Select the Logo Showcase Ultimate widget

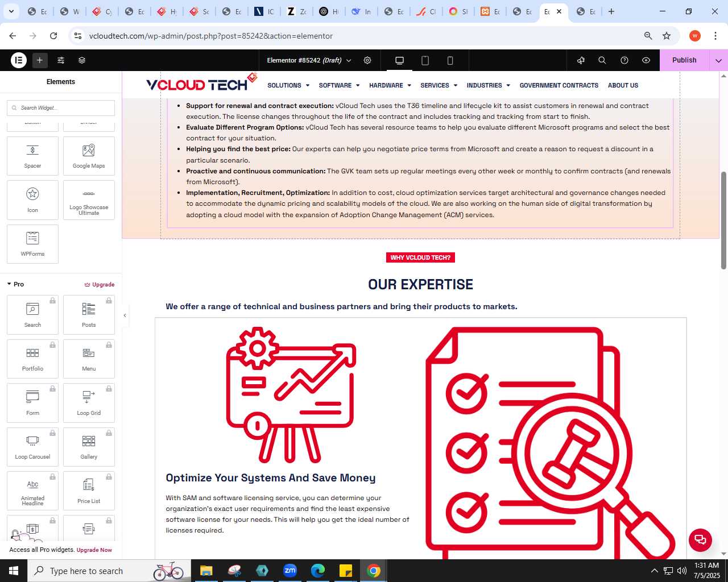pos(89,200)
